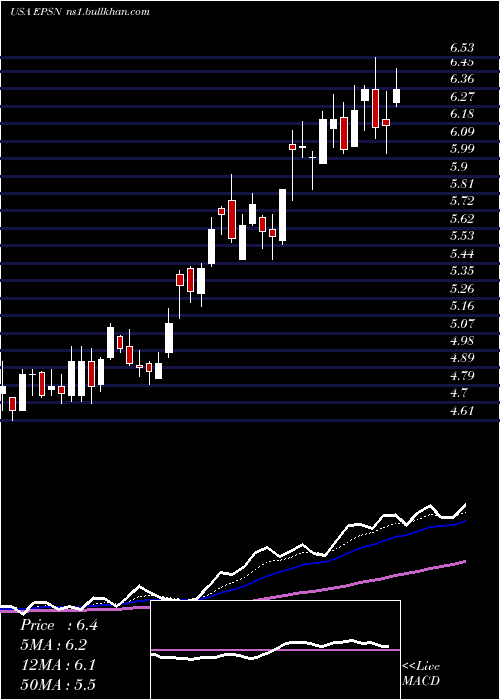The width and height of the screenshot is (500, 700).
Task: Click the 5.07 price axis label
Action: [462, 323]
